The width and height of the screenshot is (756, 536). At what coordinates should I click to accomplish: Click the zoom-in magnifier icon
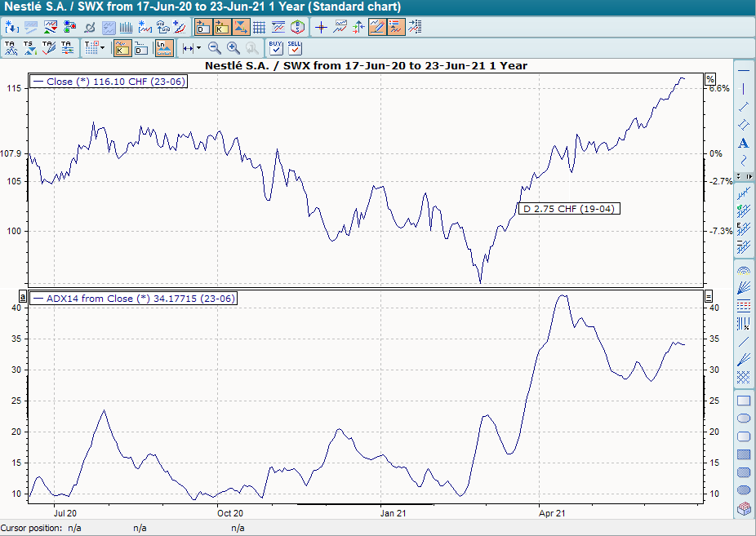click(233, 48)
